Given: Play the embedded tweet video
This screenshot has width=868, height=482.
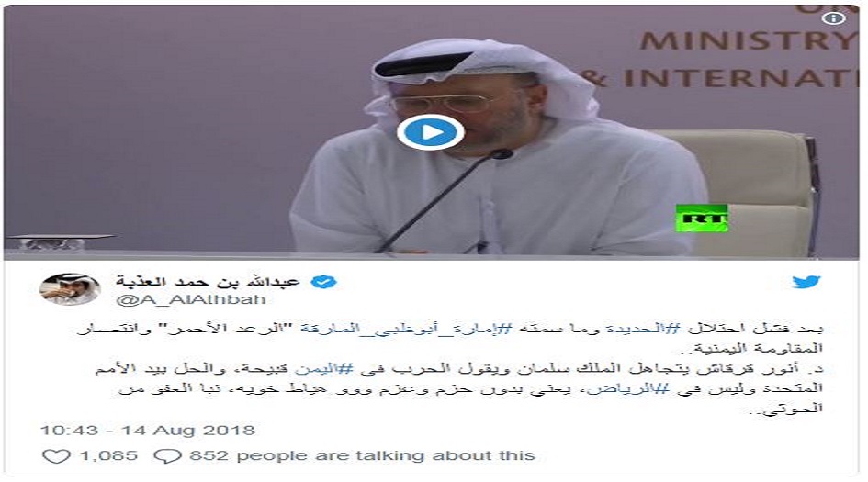Looking at the screenshot, I should click(431, 132).
